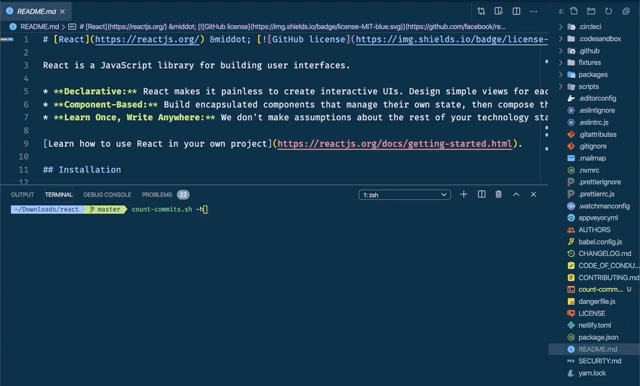Kill terminal with trash icon
This screenshot has width=640, height=386.
tap(498, 194)
